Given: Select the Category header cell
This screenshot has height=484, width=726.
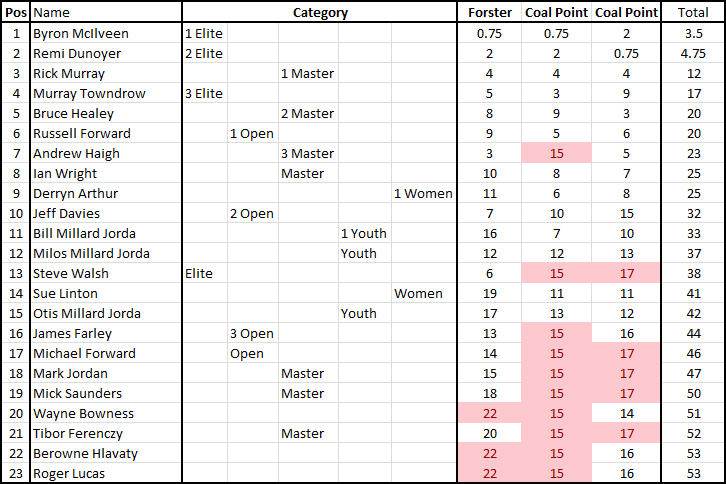Looking at the screenshot, I should tap(320, 13).
